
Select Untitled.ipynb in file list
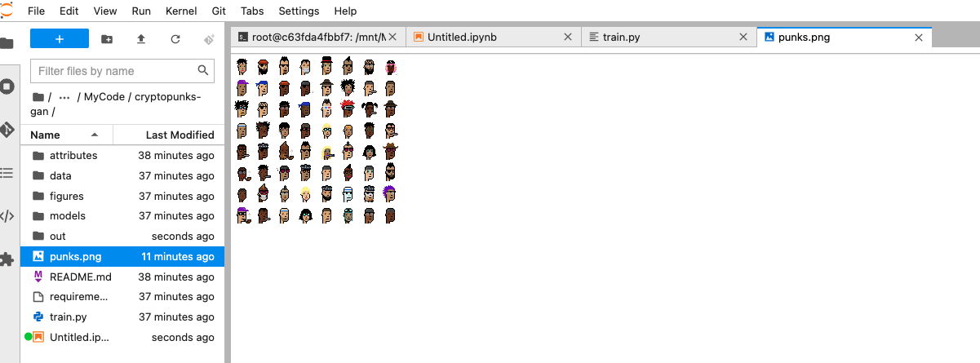tap(123, 337)
